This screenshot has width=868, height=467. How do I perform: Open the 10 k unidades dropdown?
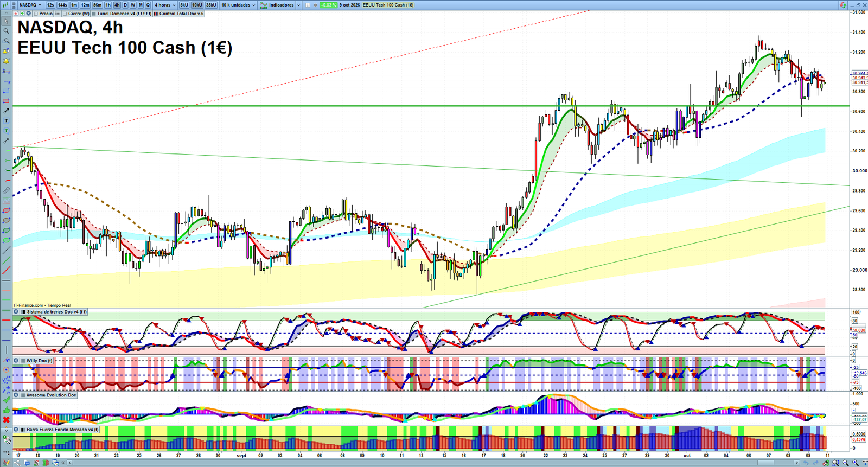pos(238,5)
